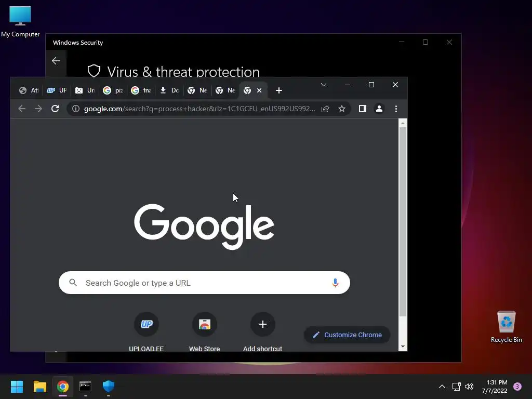Click scrollbar down arrow in Chrome
The image size is (532, 399).
click(403, 347)
